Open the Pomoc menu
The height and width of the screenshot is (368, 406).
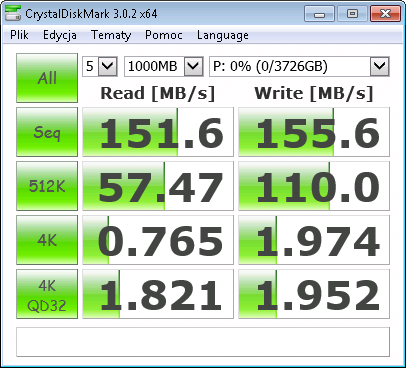coord(164,35)
